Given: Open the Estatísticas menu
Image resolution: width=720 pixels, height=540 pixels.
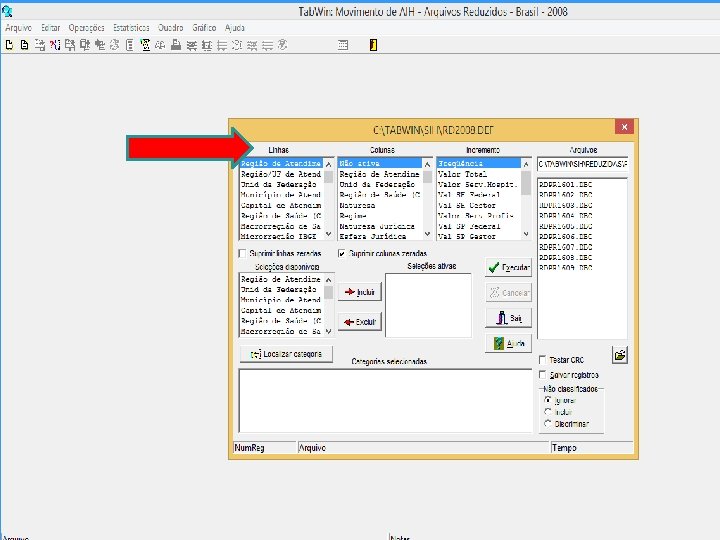Looking at the screenshot, I should pos(131,28).
